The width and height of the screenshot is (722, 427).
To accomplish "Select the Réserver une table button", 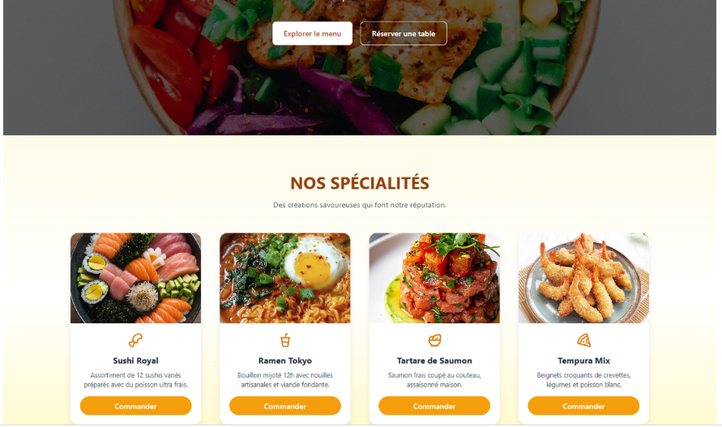I will click(403, 34).
